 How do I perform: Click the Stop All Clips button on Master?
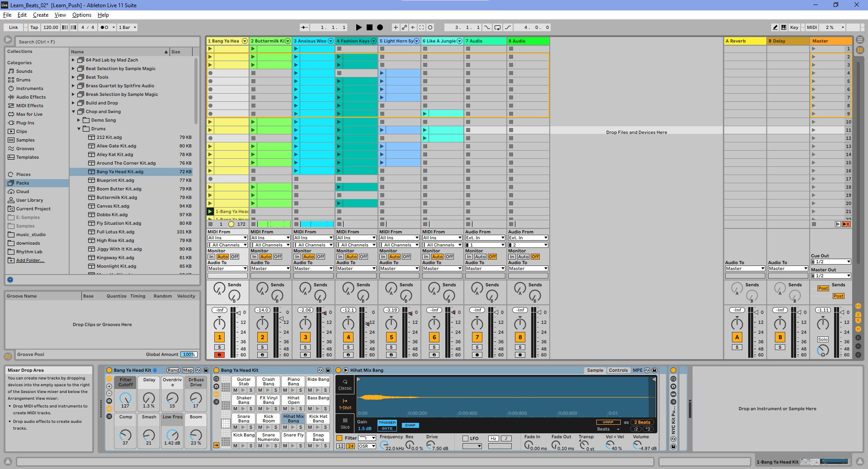click(814, 224)
